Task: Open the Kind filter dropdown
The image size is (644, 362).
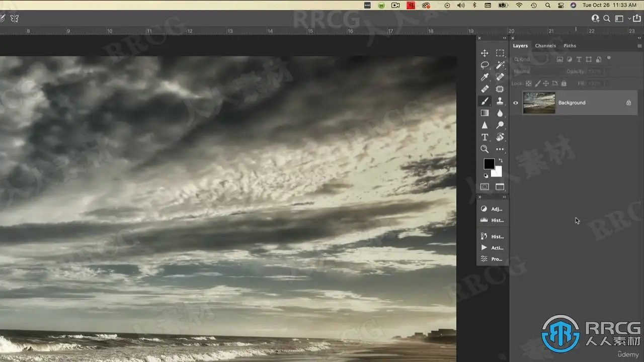Action: [531, 59]
